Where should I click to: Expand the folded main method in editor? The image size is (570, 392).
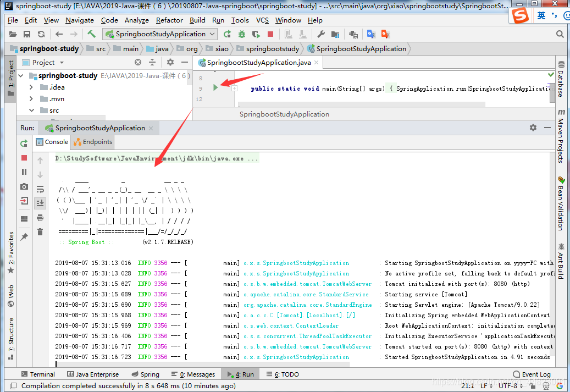[235, 89]
